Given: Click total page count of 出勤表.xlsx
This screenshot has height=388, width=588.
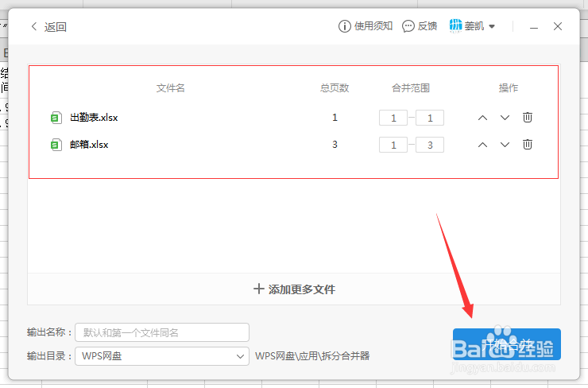Looking at the screenshot, I should click(335, 118).
